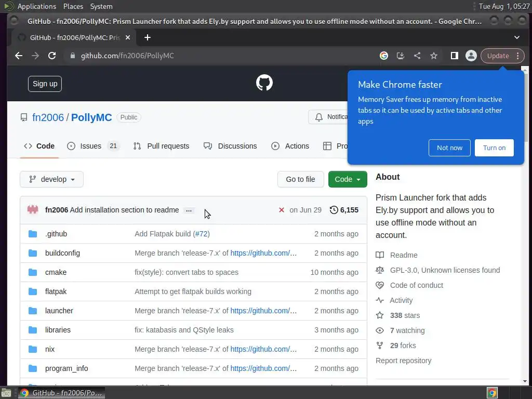Click the fork icon beside 29 forks
This screenshot has height=399, width=532.
380,345
